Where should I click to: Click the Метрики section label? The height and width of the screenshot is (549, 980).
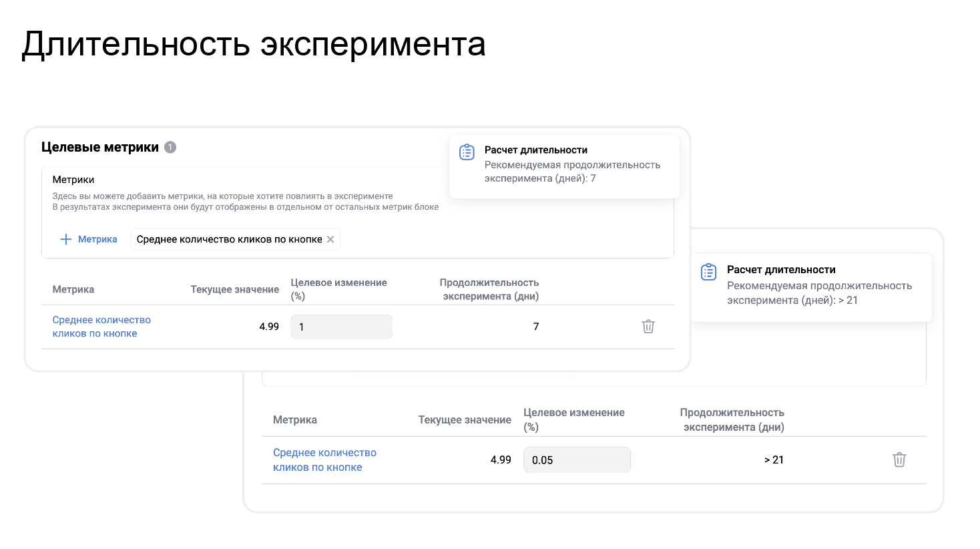coord(73,180)
